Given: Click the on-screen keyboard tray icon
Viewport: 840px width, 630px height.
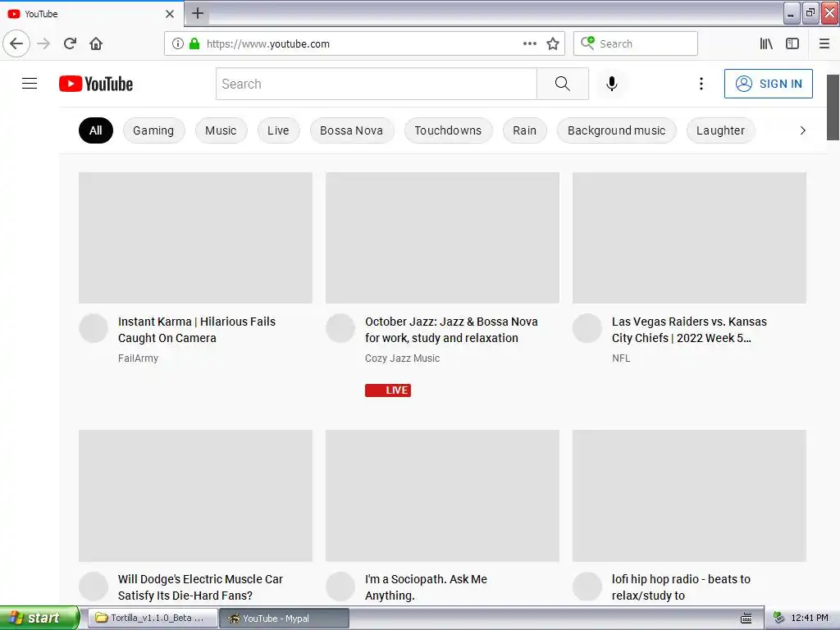Looking at the screenshot, I should pyautogui.click(x=746, y=619).
